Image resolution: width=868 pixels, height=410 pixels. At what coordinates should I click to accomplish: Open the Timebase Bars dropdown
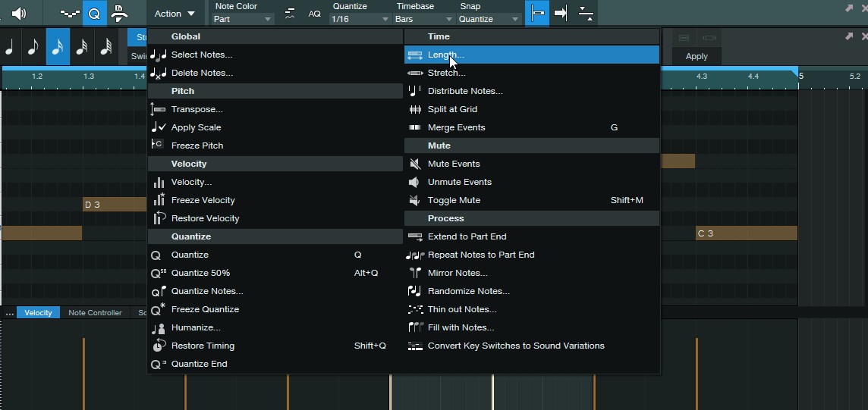point(424,19)
